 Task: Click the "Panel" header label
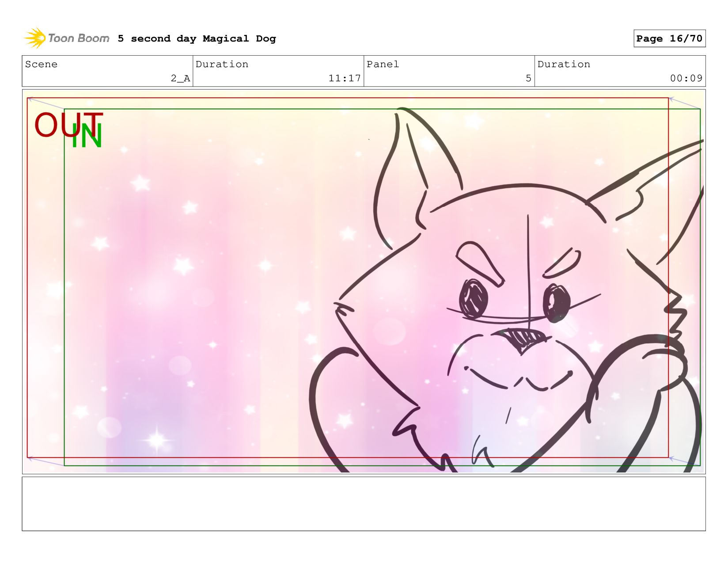coord(383,64)
